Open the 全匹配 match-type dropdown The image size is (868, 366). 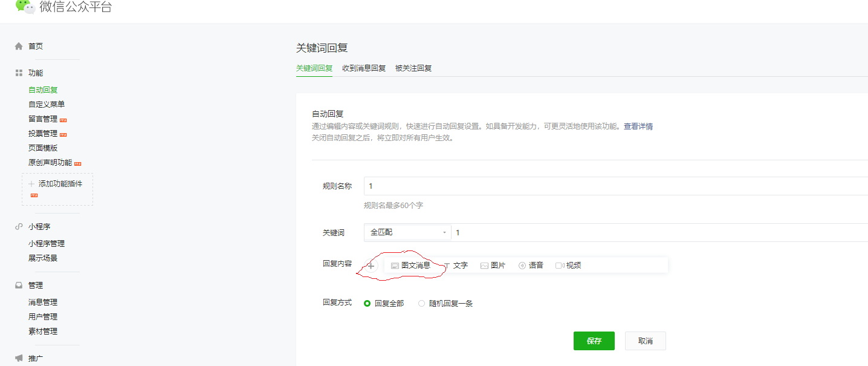pyautogui.click(x=407, y=232)
